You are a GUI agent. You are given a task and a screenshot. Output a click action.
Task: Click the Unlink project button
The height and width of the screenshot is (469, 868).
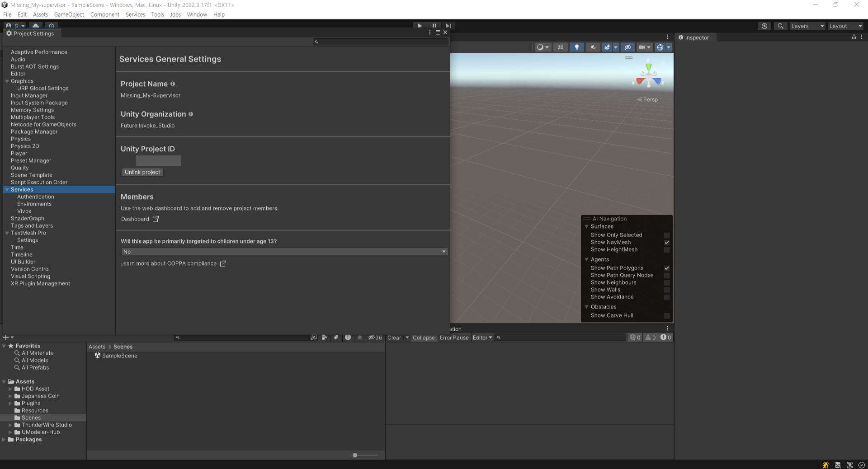142,172
